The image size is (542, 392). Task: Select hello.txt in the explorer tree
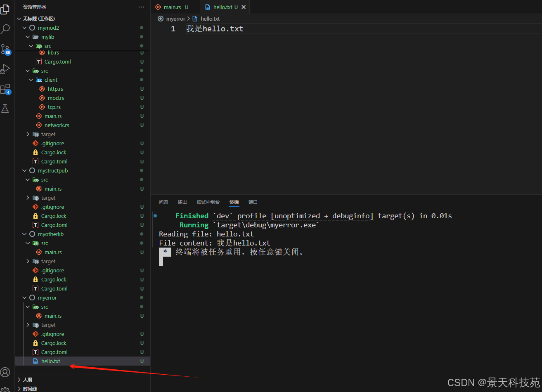(x=83, y=361)
